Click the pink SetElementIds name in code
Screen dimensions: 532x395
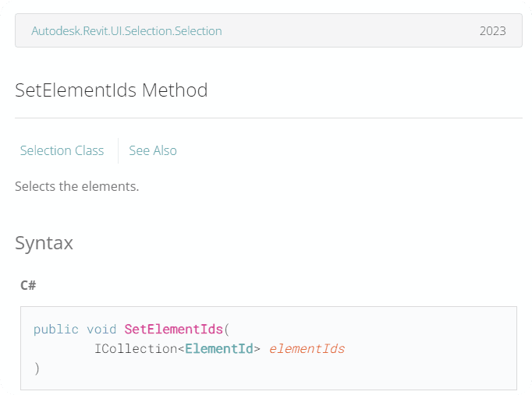pyautogui.click(x=173, y=329)
